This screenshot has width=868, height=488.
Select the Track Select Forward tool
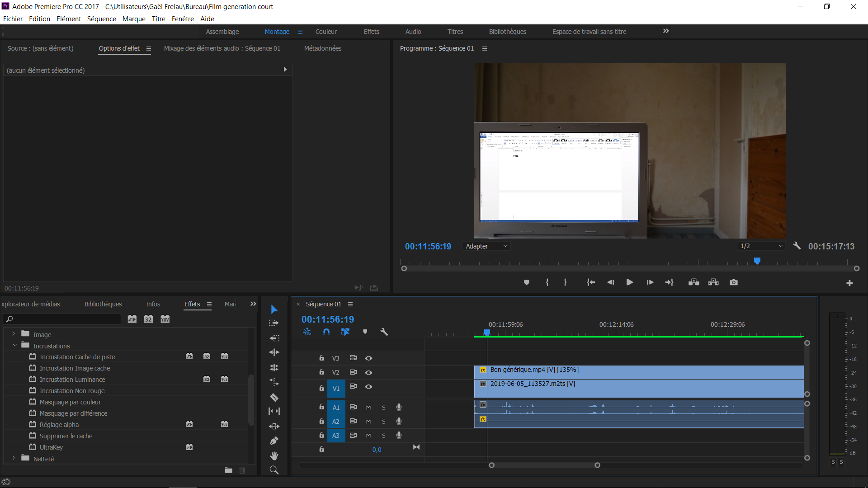pos(274,323)
